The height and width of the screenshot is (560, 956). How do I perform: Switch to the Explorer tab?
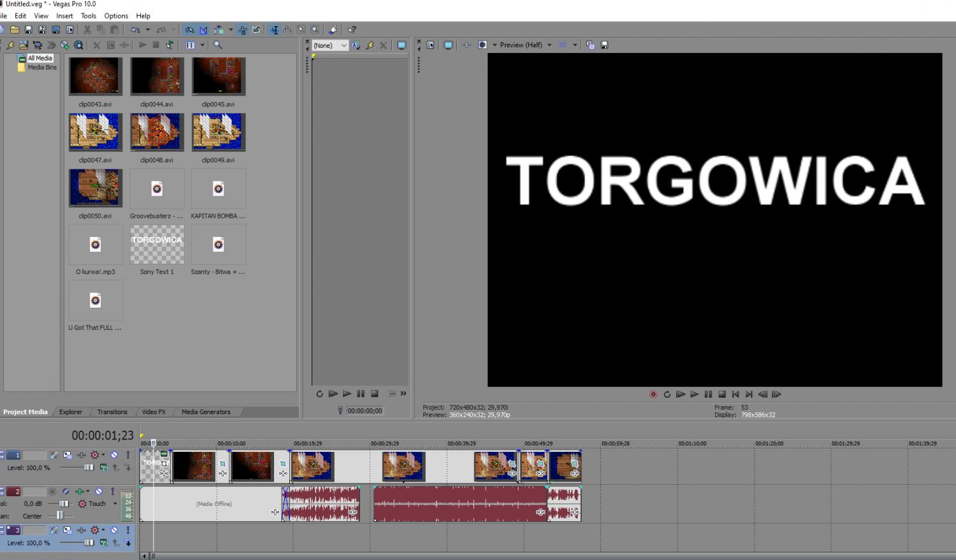(71, 412)
